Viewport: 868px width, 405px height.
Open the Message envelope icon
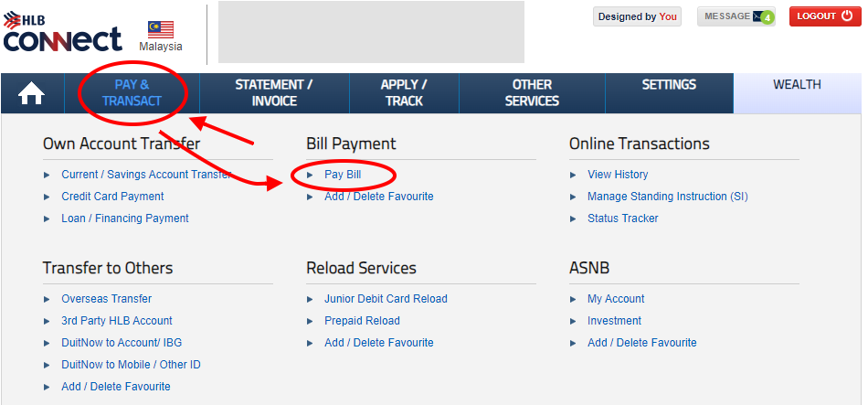tap(758, 16)
